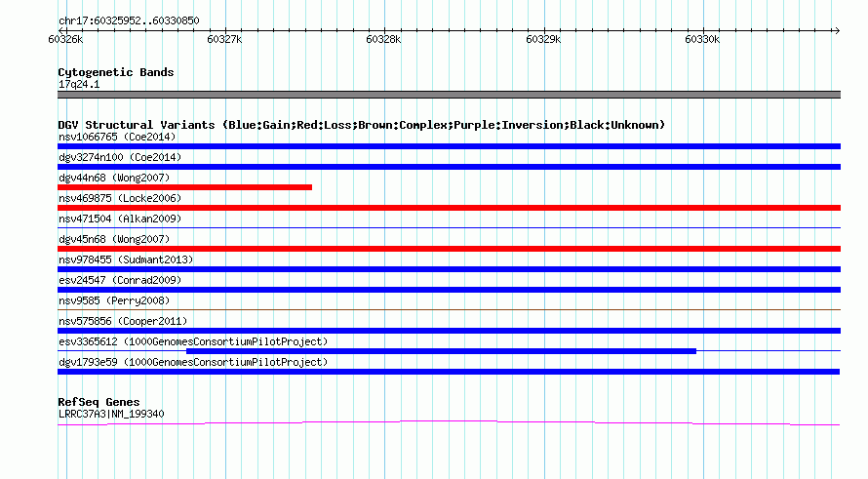The width and height of the screenshot is (868, 479).
Task: Open nsv575856 (Cooper2011) variant label
Action: [123, 321]
